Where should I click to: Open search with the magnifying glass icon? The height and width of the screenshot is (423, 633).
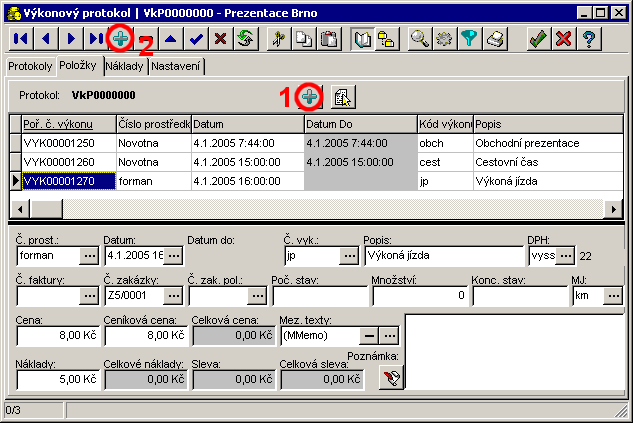[x=420, y=39]
